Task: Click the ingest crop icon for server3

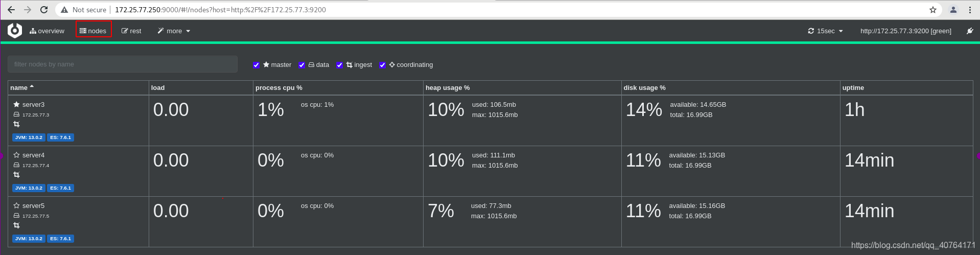Action: tap(16, 124)
